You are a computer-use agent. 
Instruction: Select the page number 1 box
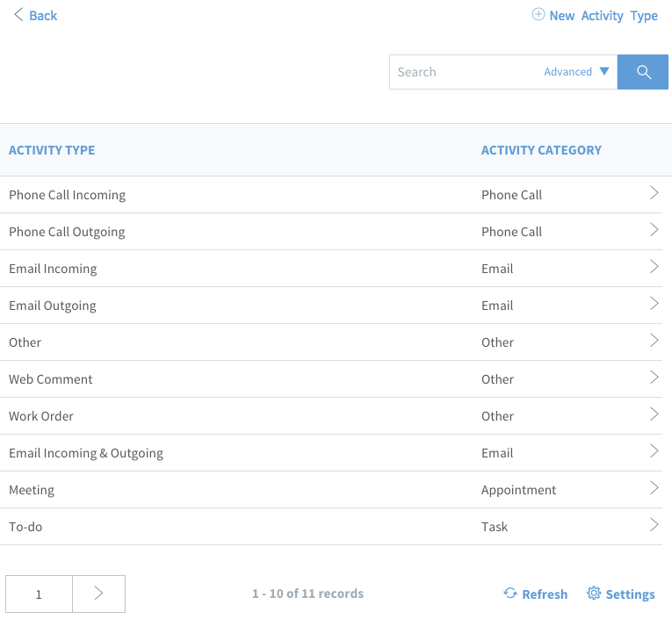[x=39, y=594]
